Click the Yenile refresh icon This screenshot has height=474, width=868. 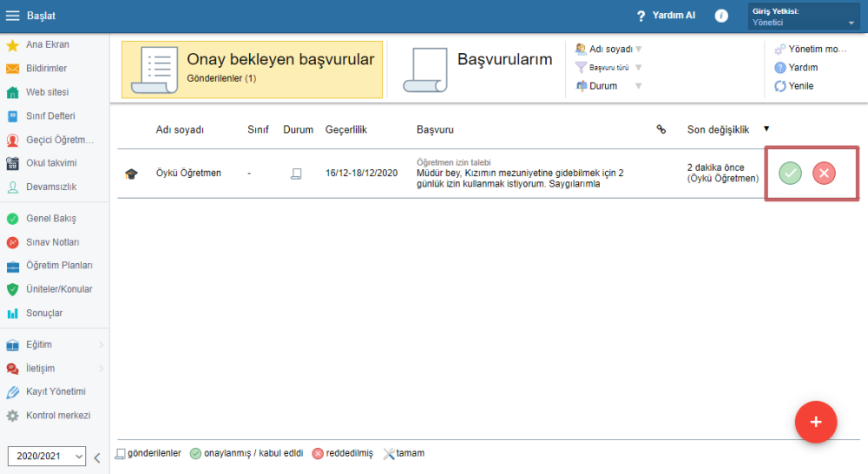780,87
